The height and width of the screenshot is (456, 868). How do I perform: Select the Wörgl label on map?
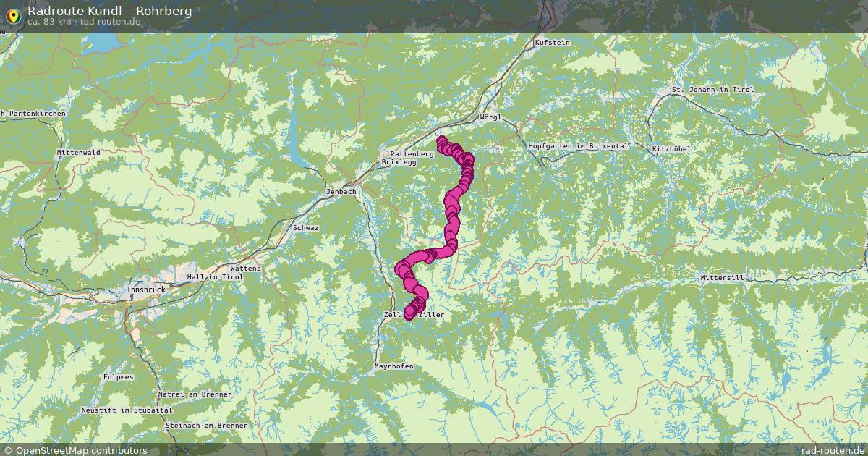tap(490, 117)
